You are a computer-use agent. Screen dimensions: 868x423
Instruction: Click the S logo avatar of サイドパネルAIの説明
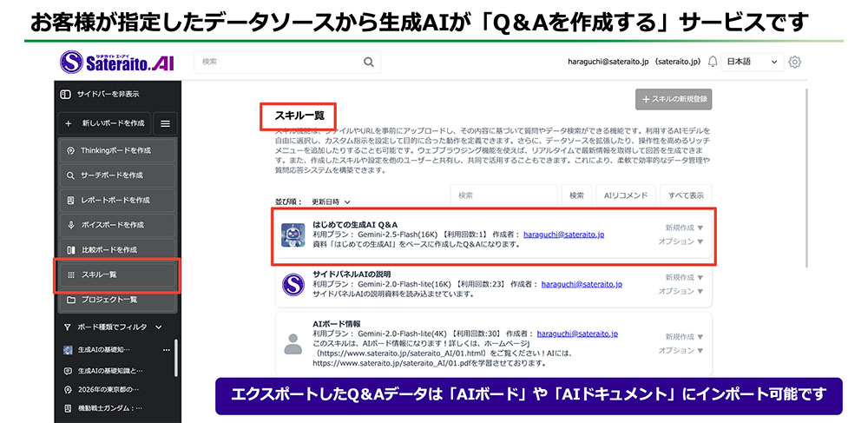tap(293, 285)
